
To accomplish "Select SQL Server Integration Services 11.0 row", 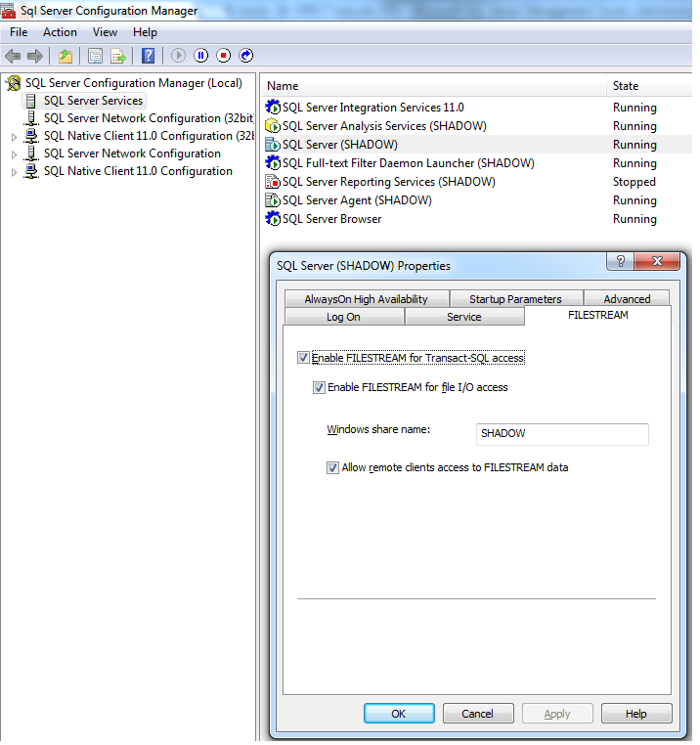I will click(477, 108).
